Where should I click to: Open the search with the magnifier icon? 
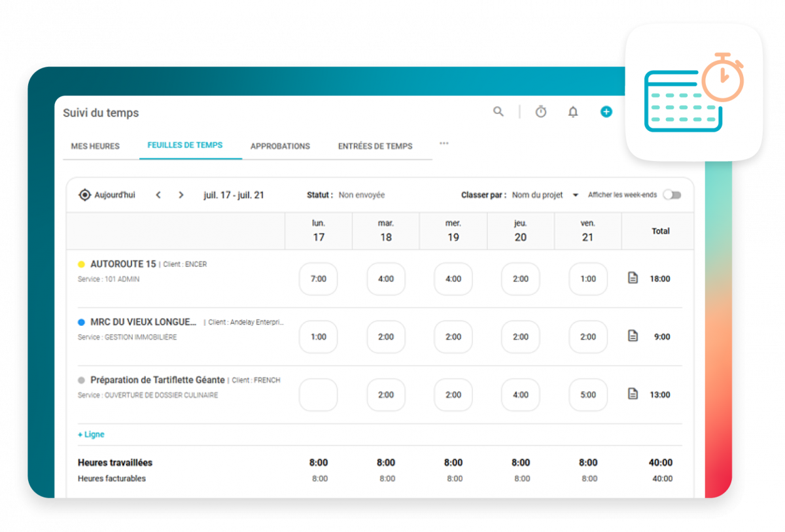point(498,112)
